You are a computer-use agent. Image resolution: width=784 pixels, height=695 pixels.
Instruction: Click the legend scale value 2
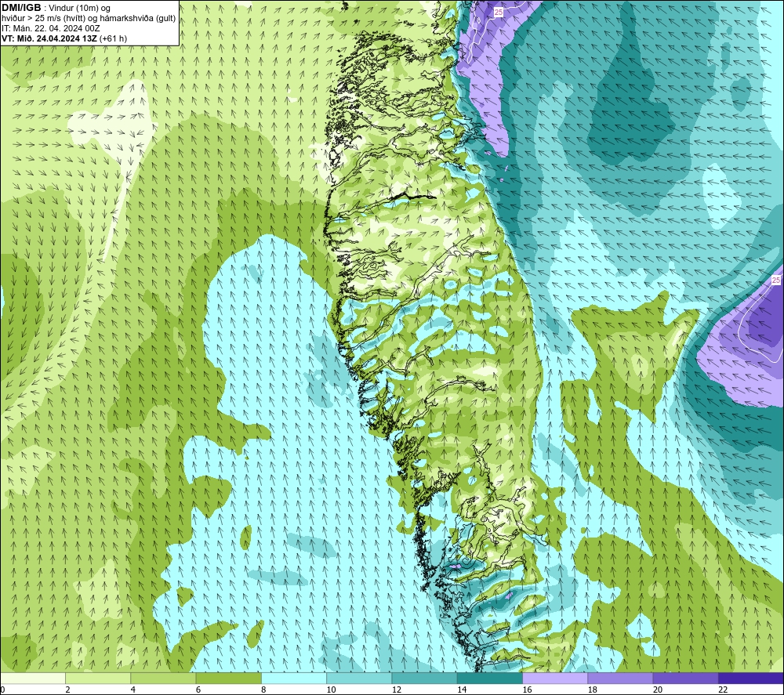pos(67,690)
